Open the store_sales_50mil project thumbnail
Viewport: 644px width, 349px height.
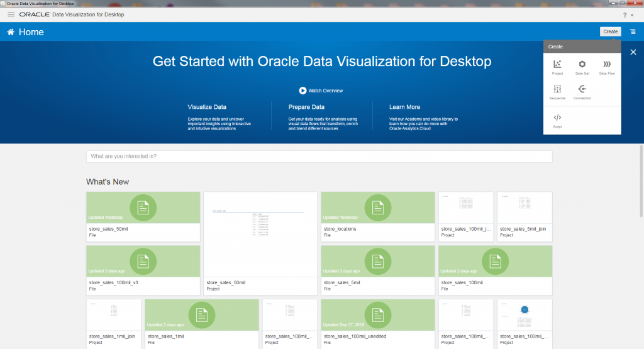click(x=260, y=235)
